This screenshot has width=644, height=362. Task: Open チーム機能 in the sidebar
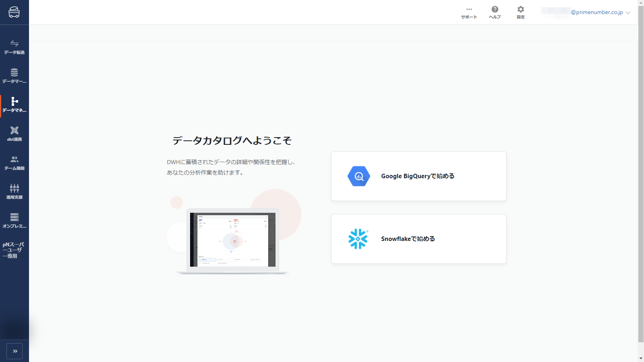pyautogui.click(x=14, y=164)
